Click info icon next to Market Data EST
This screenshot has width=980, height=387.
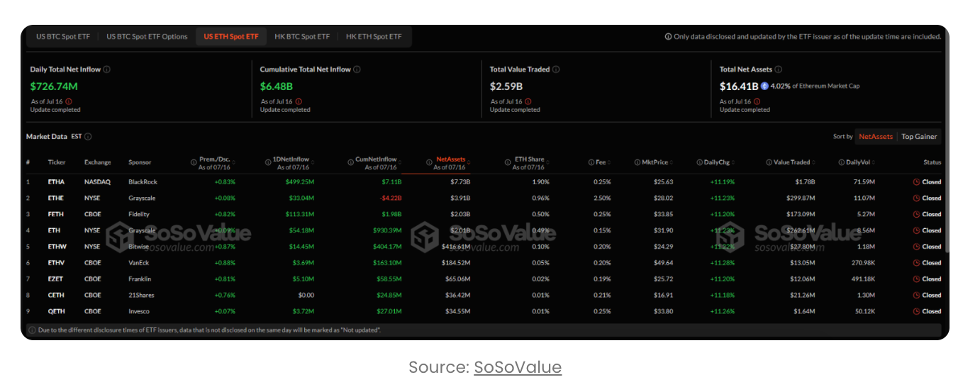[88, 137]
